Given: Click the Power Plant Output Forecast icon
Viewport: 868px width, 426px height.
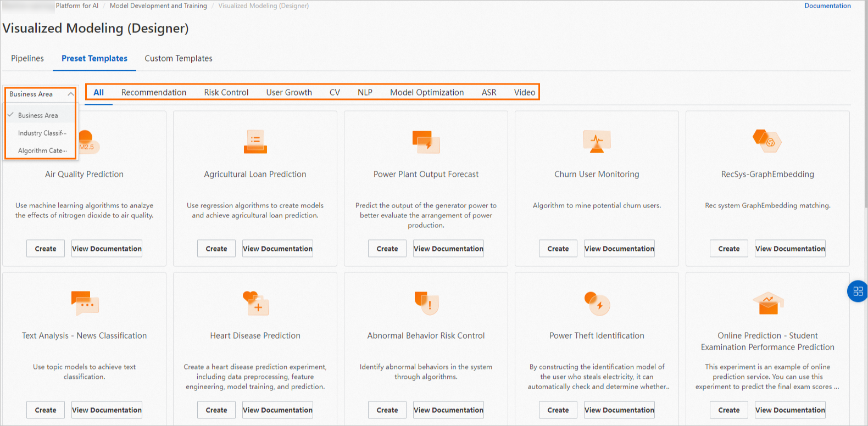Looking at the screenshot, I should click(x=426, y=142).
